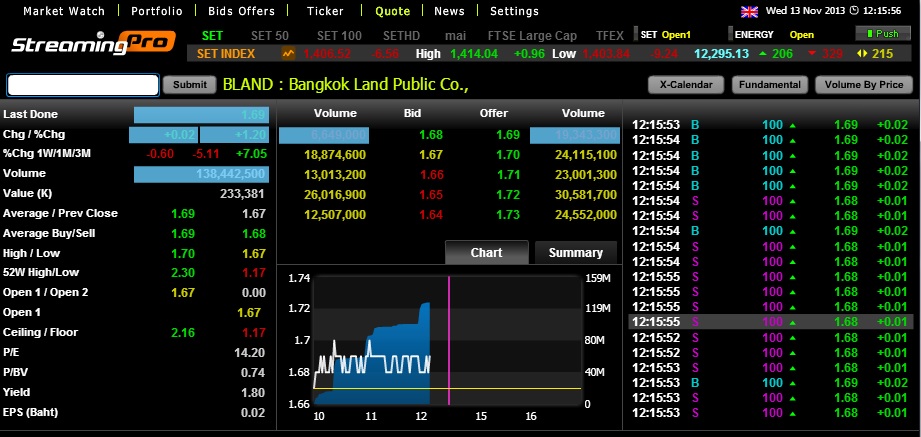Select the SET 50 index tab
Viewport: 921px width, 437px height.
pos(270,36)
